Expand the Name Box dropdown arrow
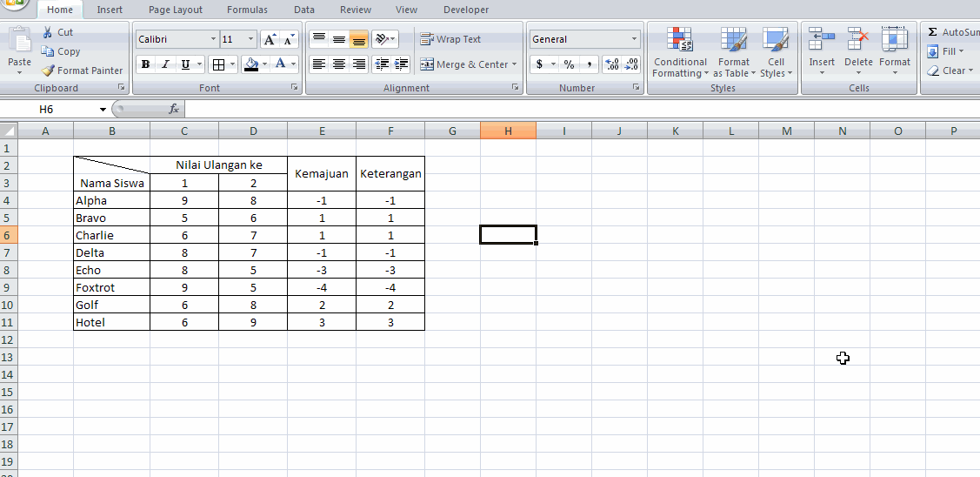Screen dimensions: 980x477 tap(103, 110)
